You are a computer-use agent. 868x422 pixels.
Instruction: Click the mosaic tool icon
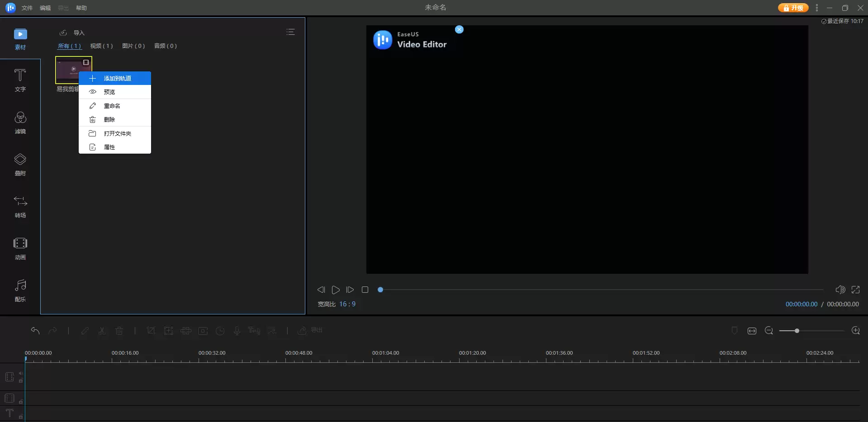(185, 331)
